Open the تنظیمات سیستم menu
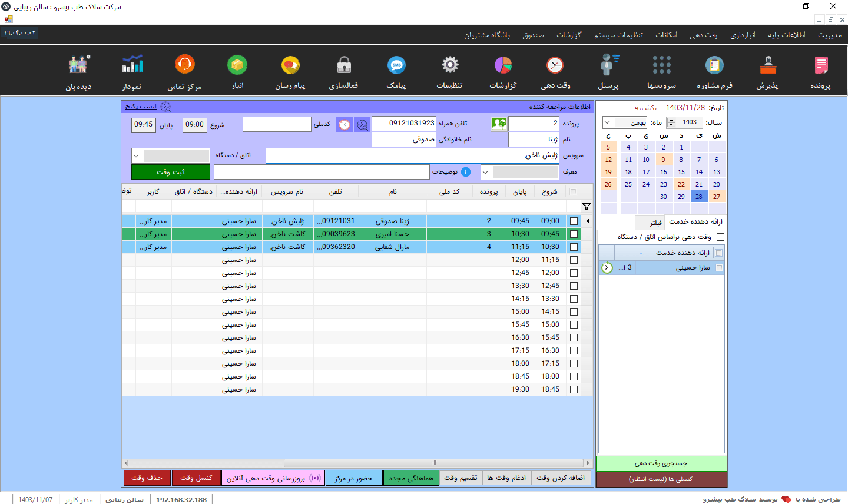This screenshot has height=504, width=848. [618, 35]
